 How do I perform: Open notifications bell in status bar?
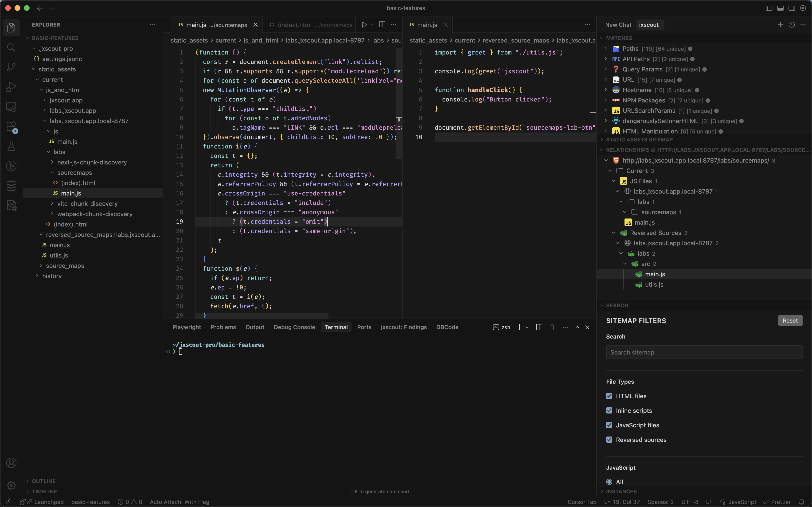(802, 502)
